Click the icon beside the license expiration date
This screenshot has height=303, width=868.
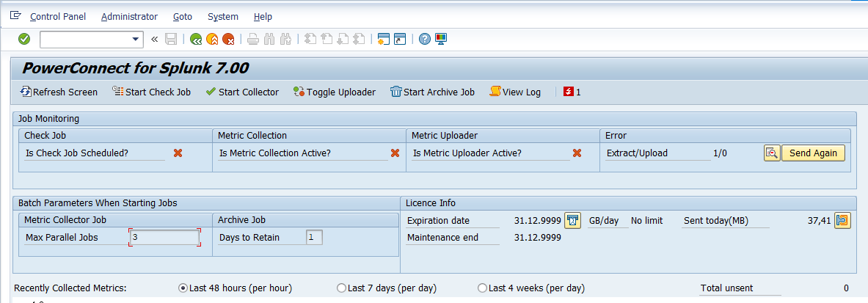(x=573, y=220)
